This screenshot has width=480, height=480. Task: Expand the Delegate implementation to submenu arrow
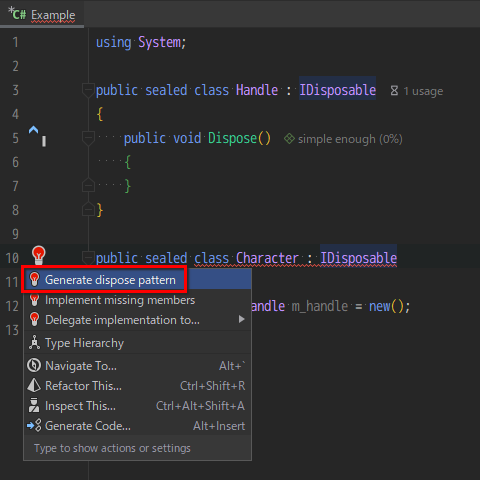242,320
